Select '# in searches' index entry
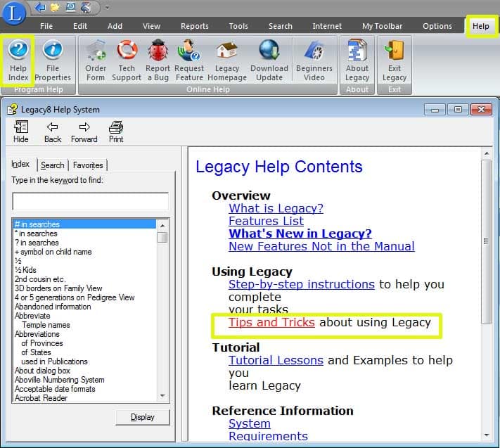Screen dimensions: 500x448 84,224
